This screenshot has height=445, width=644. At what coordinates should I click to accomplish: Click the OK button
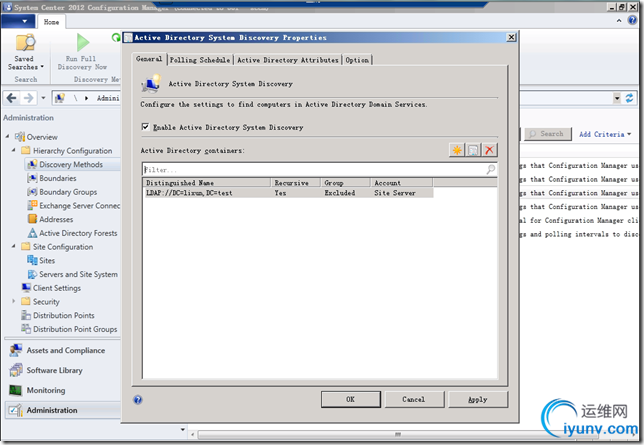(x=351, y=399)
